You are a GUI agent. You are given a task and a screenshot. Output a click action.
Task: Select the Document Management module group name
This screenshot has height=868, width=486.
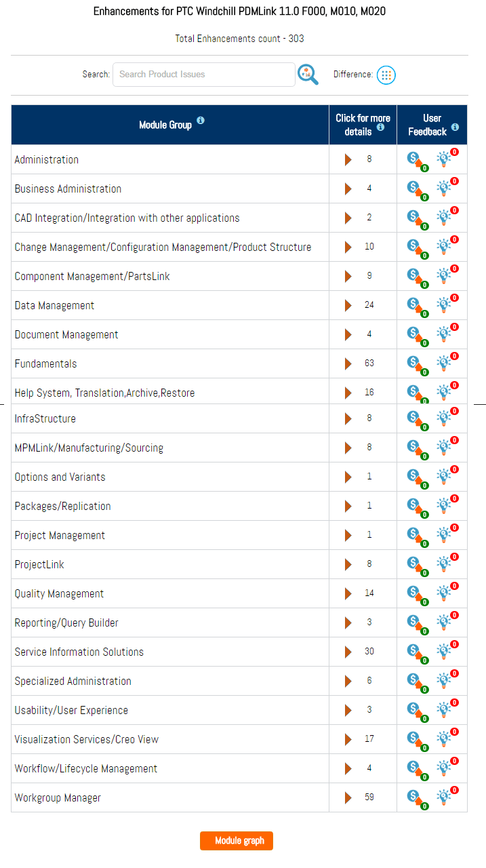[66, 334]
